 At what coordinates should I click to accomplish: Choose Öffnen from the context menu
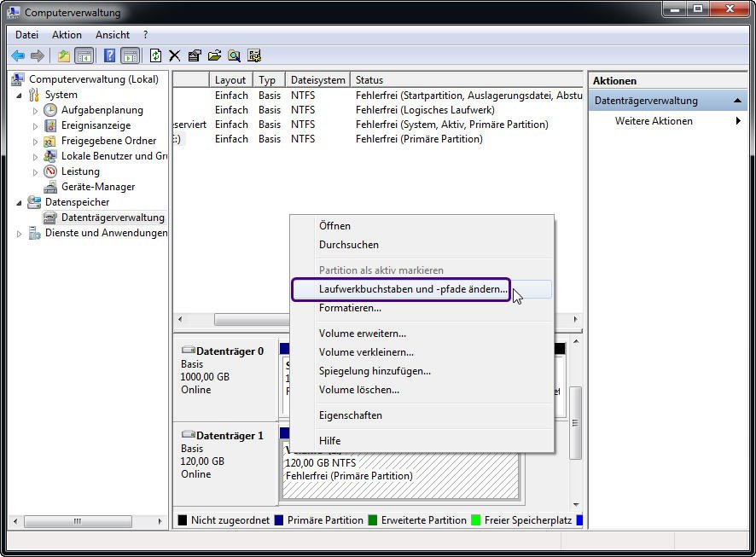coord(422,226)
